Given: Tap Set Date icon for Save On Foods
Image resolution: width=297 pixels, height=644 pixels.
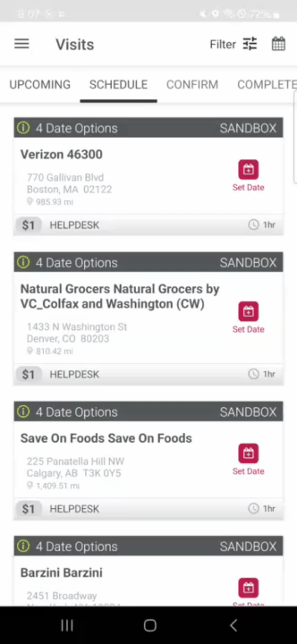Looking at the screenshot, I should (248, 454).
